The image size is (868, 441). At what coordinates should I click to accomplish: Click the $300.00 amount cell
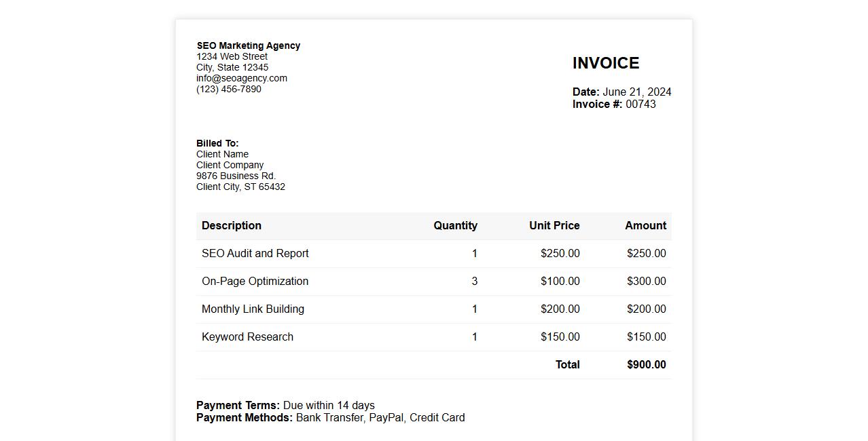point(646,281)
